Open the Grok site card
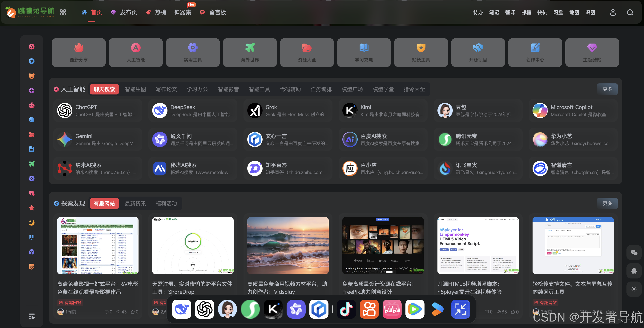Screen dimensions: 644x328 (x=288, y=110)
